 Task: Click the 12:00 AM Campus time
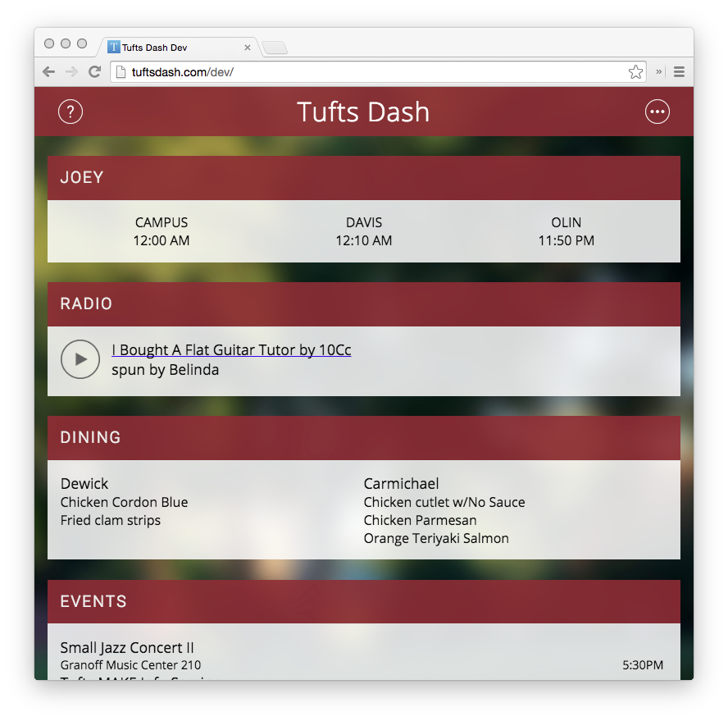pyautogui.click(x=162, y=240)
